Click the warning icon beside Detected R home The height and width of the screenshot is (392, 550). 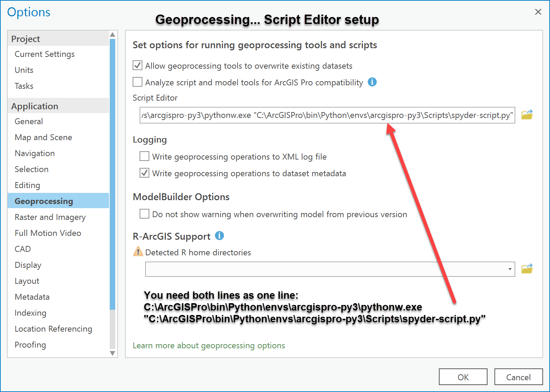point(138,251)
